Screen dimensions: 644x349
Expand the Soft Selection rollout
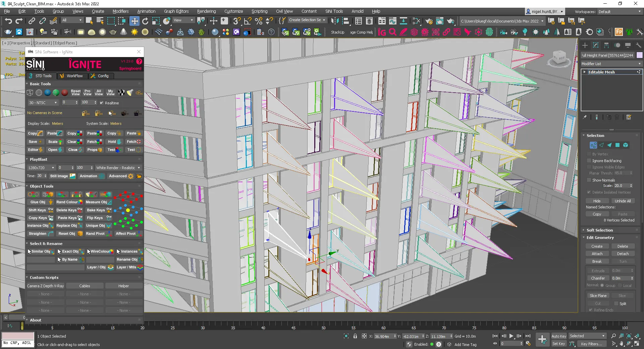[x=599, y=230]
